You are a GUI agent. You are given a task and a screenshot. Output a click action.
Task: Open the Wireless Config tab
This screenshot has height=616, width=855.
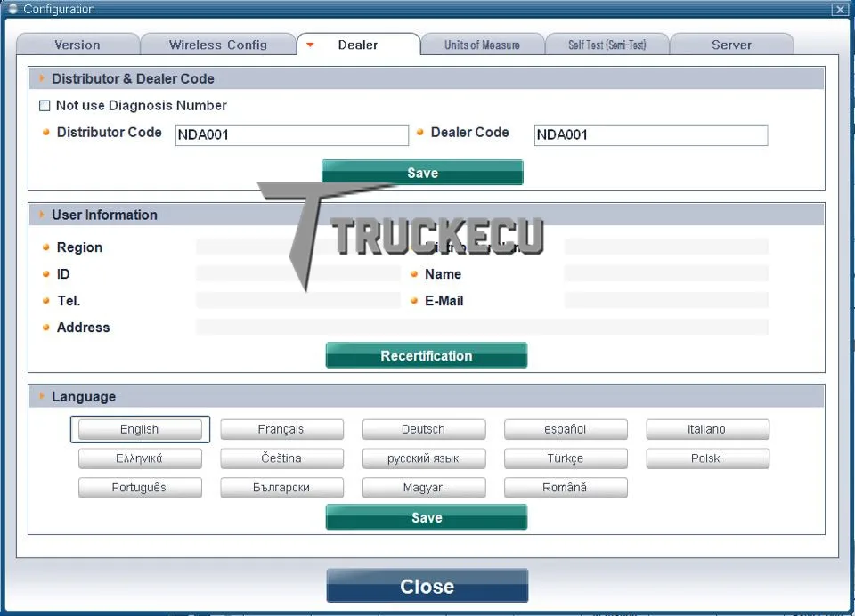[x=218, y=45]
